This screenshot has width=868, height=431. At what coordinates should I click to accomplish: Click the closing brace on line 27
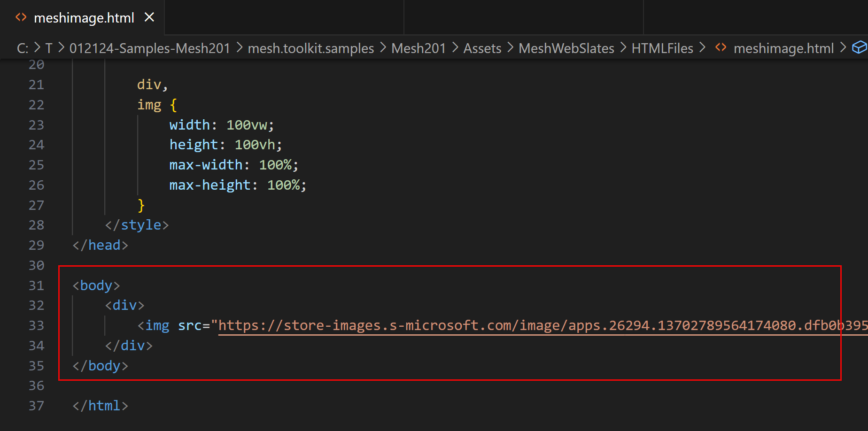[x=141, y=205]
